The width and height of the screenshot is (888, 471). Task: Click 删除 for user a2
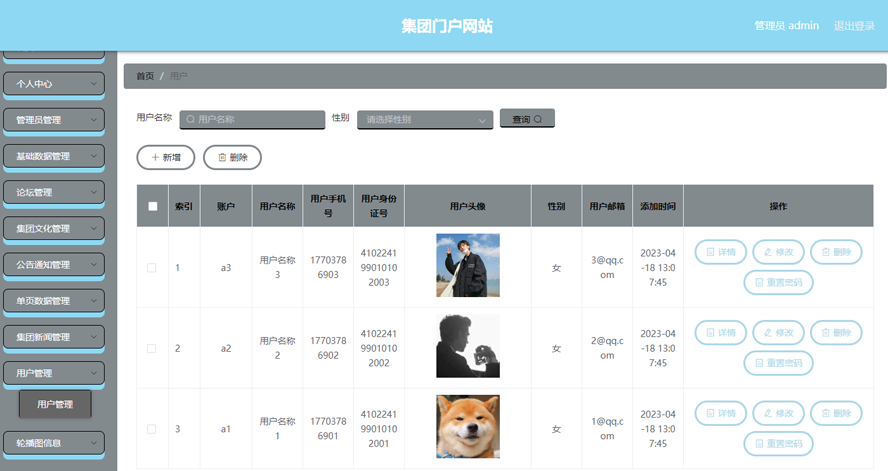point(836,332)
